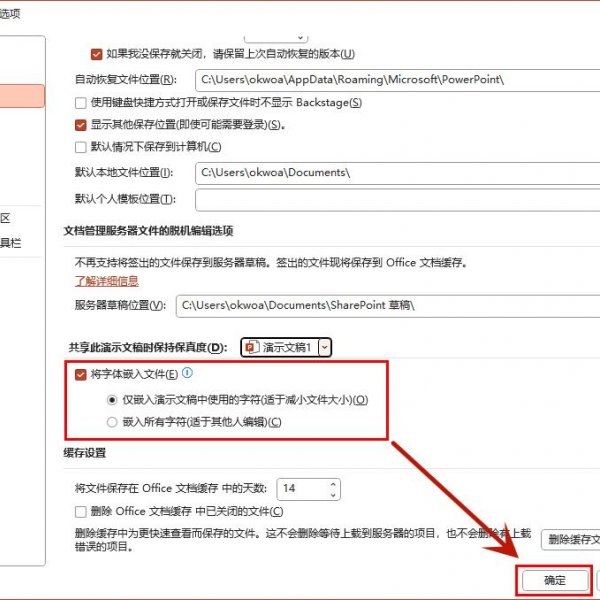The image size is (600, 600).
Task: Toggle the 将字体嵌入文件 checkbox
Action: [x=81, y=374]
